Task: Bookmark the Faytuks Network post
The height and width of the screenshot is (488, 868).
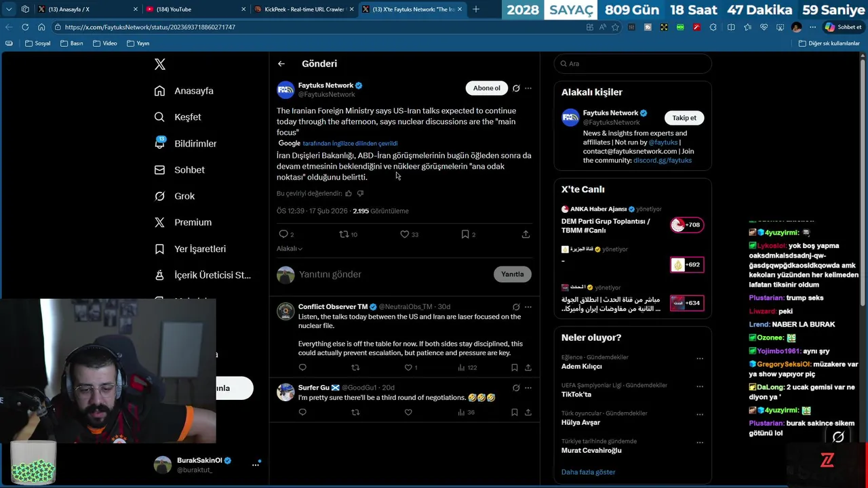Action: pos(465,234)
